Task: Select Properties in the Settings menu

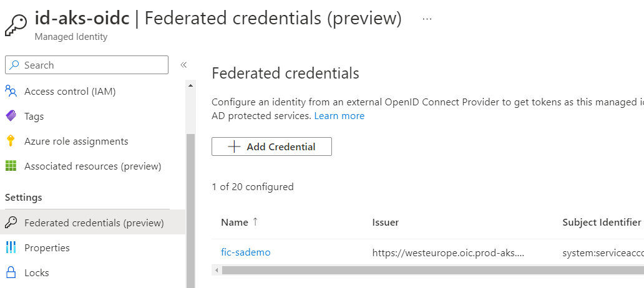Action: click(x=47, y=247)
